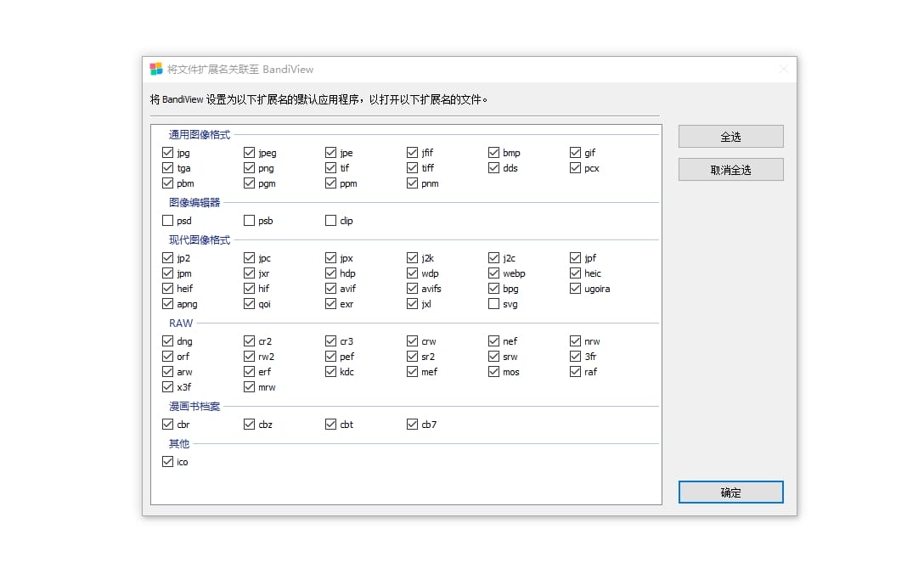
Task: Uncheck the pnm checkbox
Action: pos(412,183)
